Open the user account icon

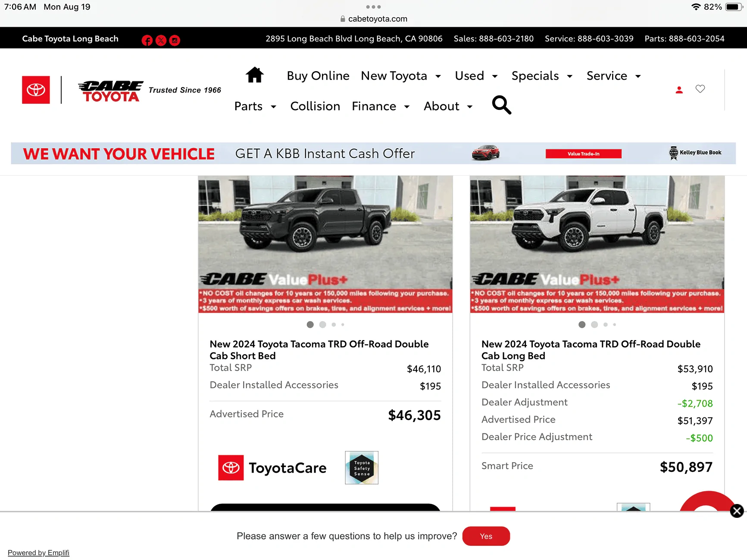(679, 90)
